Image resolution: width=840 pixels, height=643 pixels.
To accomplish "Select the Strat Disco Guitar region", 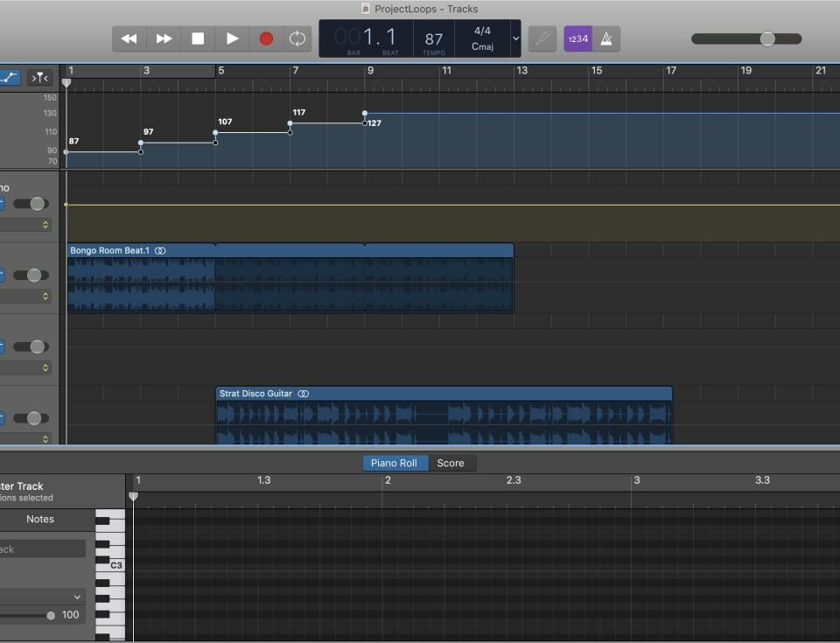I will [444, 416].
